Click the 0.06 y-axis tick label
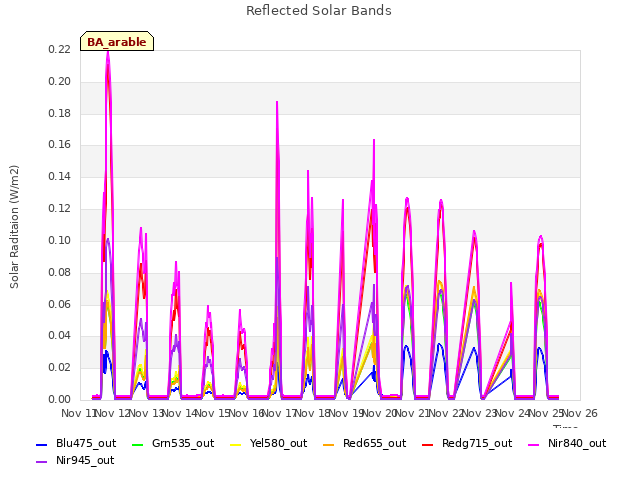The image size is (640, 480). tap(60, 304)
